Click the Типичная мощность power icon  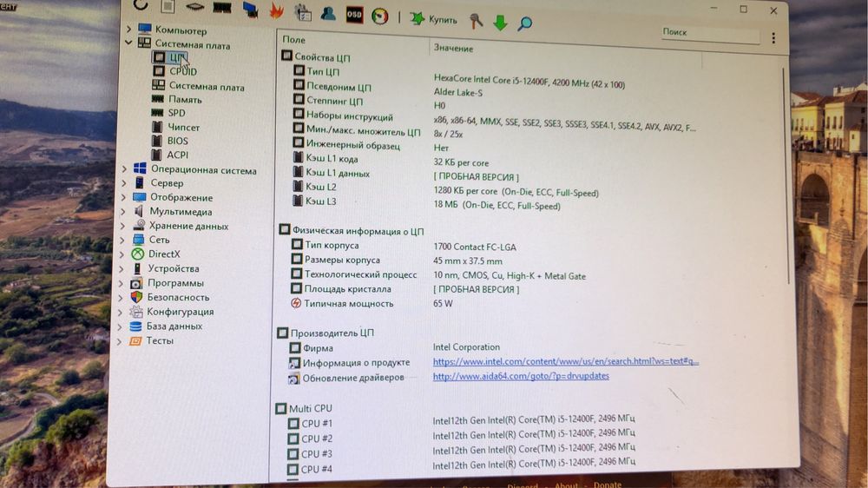tap(296, 303)
